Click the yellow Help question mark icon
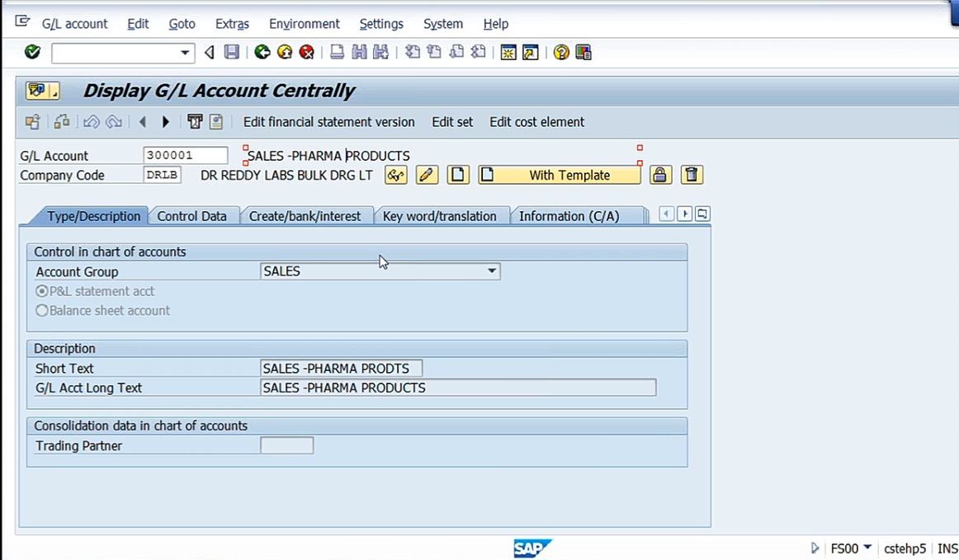Image resolution: width=959 pixels, height=560 pixels. coord(561,52)
